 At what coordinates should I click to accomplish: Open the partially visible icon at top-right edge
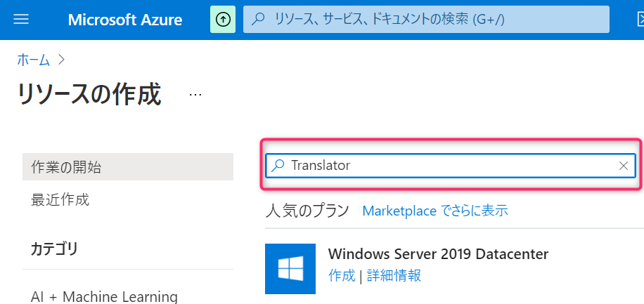coord(640,19)
